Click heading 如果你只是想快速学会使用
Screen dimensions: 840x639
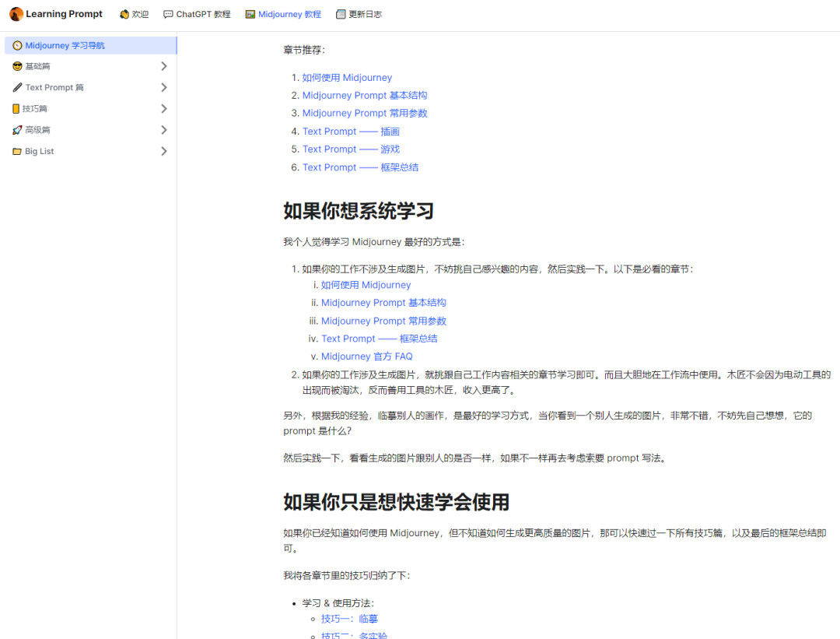397,502
